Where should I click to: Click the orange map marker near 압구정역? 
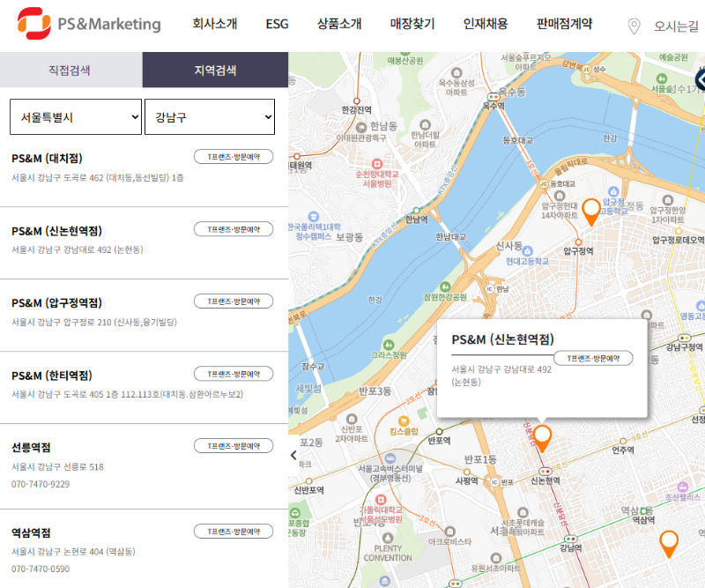coord(590,212)
